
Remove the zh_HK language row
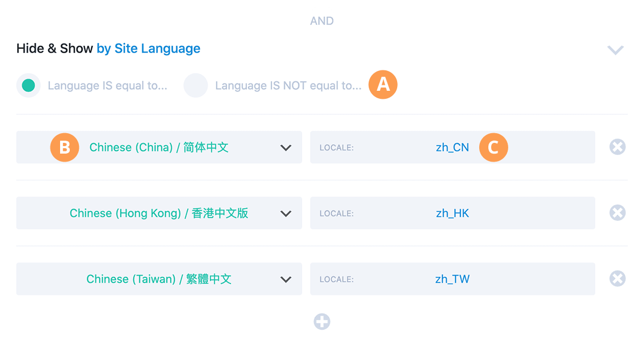pyautogui.click(x=618, y=213)
